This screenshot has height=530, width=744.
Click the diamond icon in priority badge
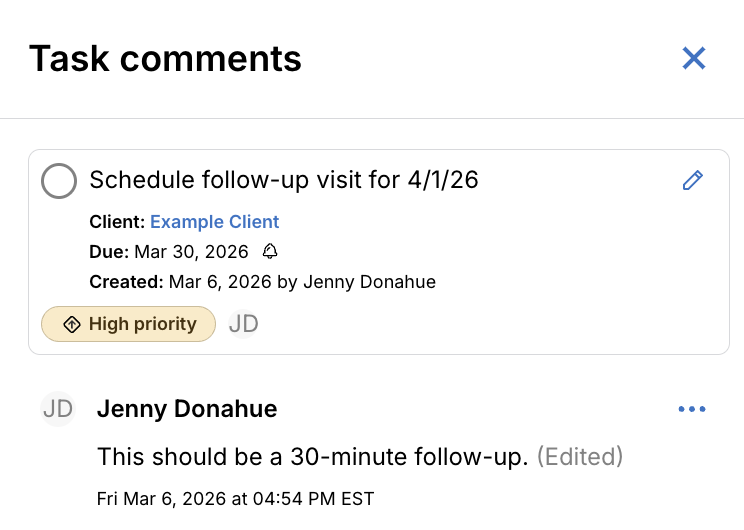click(x=71, y=324)
